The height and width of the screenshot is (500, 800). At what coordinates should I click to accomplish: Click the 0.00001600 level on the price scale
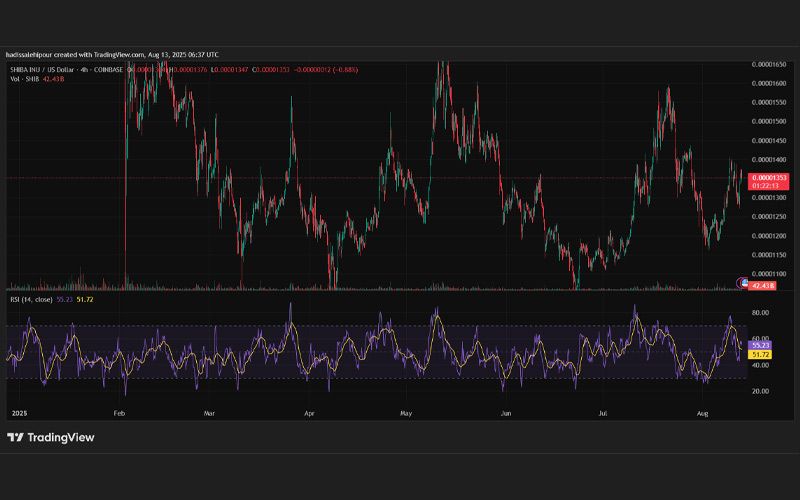tap(768, 84)
